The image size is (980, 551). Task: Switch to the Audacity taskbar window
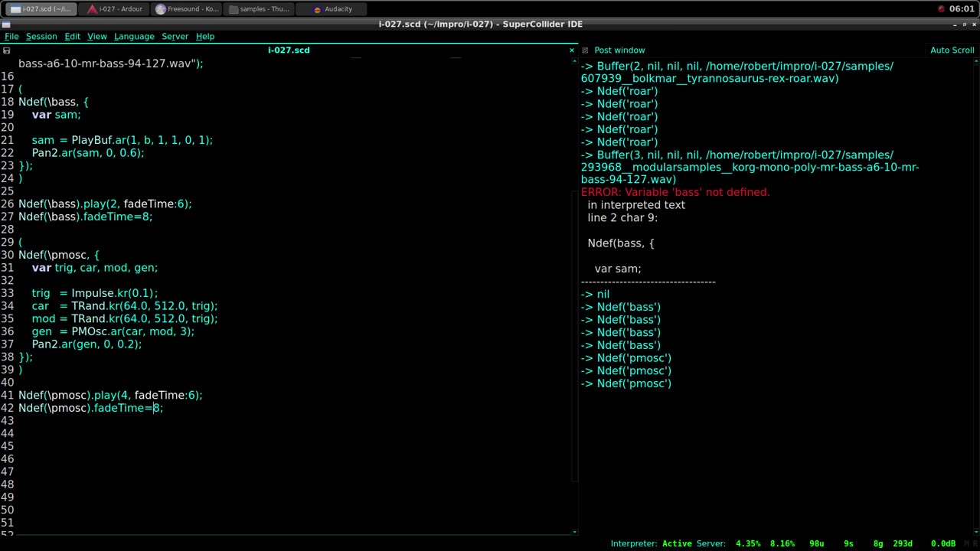(332, 9)
